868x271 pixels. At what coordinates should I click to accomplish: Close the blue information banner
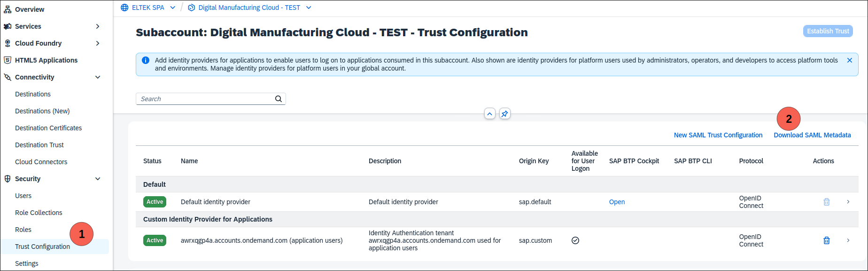click(x=849, y=60)
